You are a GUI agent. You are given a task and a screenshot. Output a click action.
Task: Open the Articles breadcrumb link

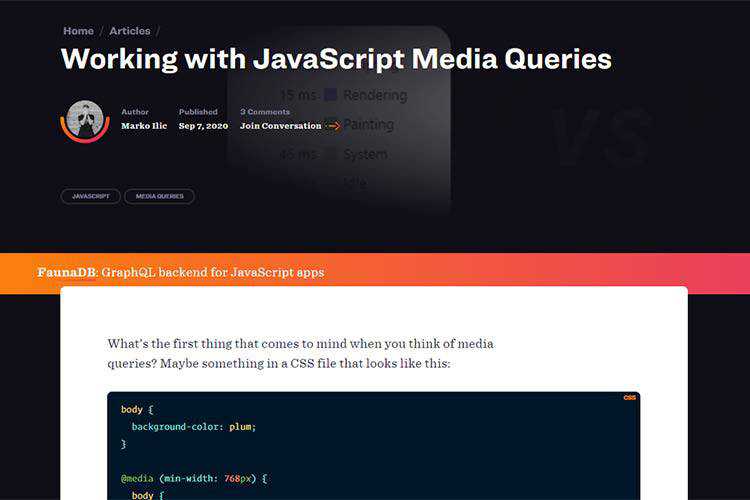pyautogui.click(x=130, y=31)
